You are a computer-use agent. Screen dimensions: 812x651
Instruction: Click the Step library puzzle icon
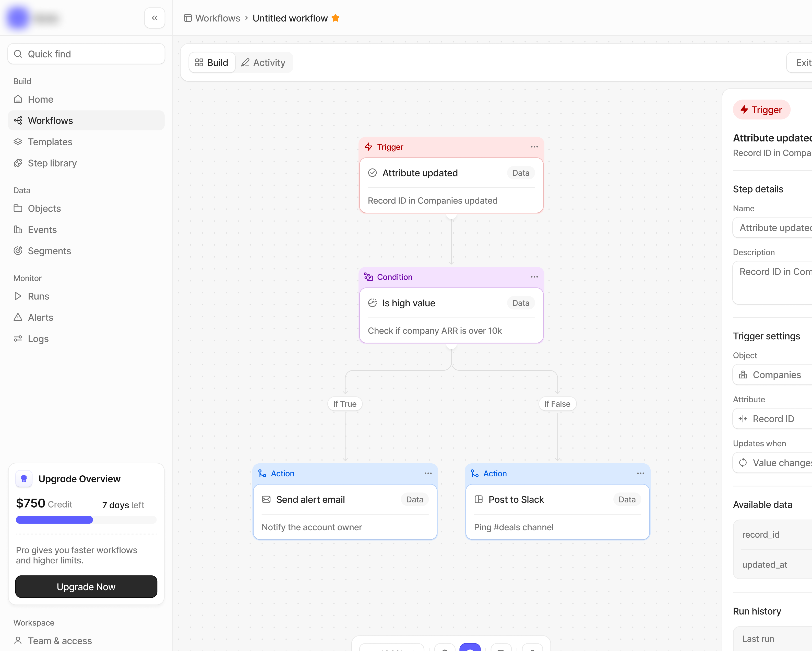point(18,163)
